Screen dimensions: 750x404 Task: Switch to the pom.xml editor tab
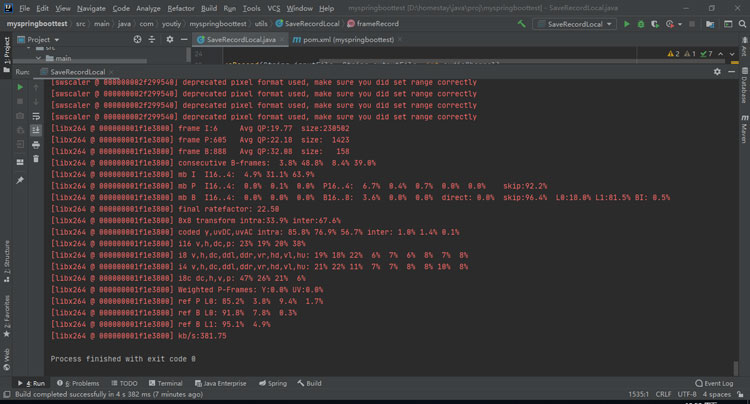click(x=348, y=40)
